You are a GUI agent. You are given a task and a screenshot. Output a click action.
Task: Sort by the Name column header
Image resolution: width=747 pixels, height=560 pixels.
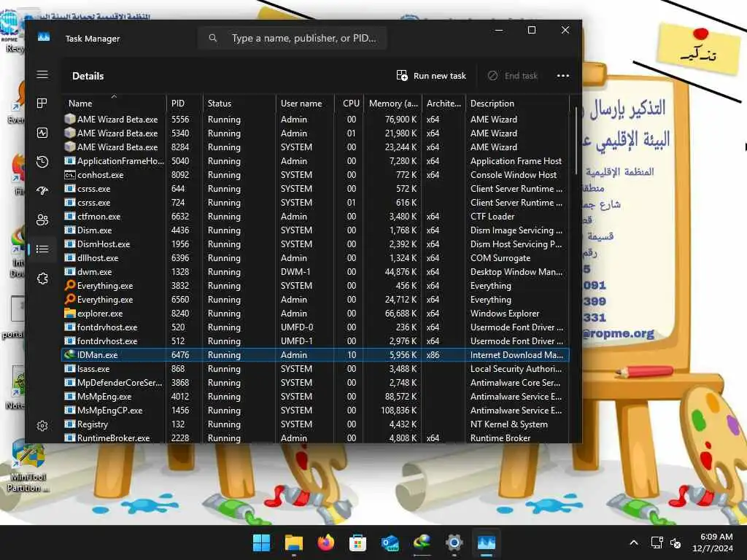[x=114, y=104]
